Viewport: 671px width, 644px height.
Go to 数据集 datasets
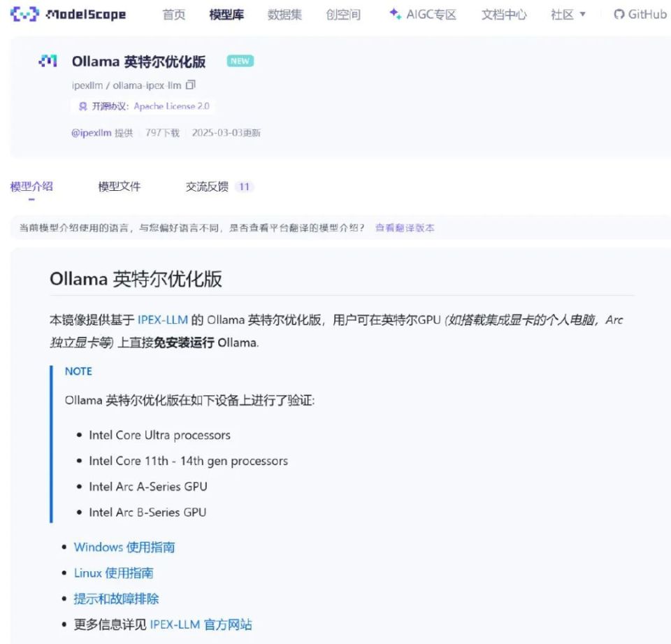(284, 15)
